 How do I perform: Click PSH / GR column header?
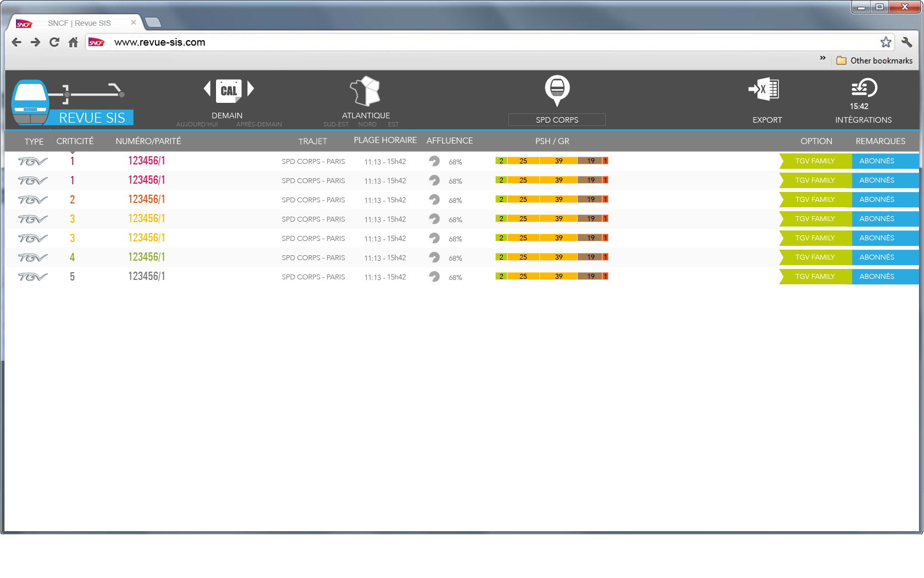click(x=552, y=141)
